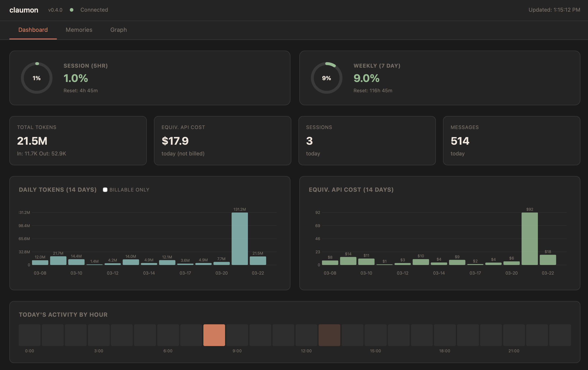Select the $18 bar dated 03-22
Viewport: 588px width, 370px height.
click(x=548, y=260)
